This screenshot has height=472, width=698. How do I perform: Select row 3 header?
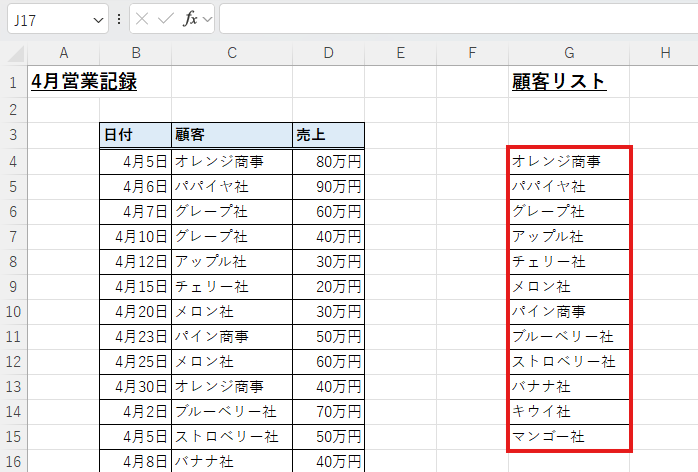click(13, 135)
